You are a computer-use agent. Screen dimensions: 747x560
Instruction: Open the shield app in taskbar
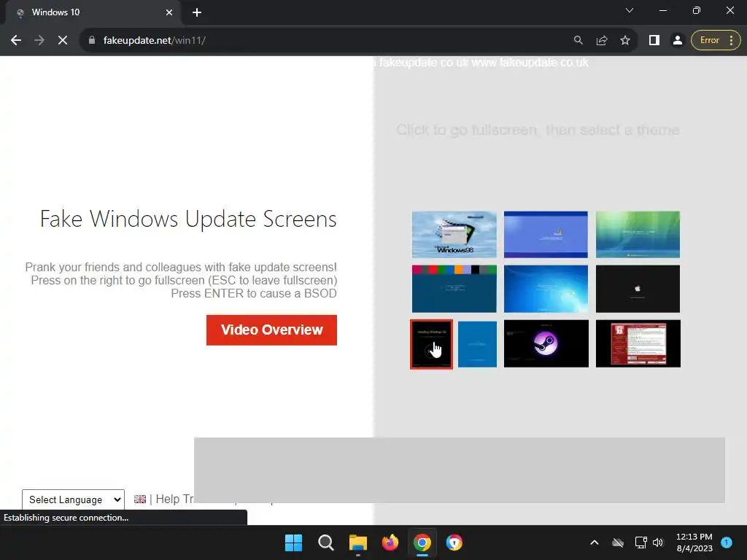click(454, 542)
